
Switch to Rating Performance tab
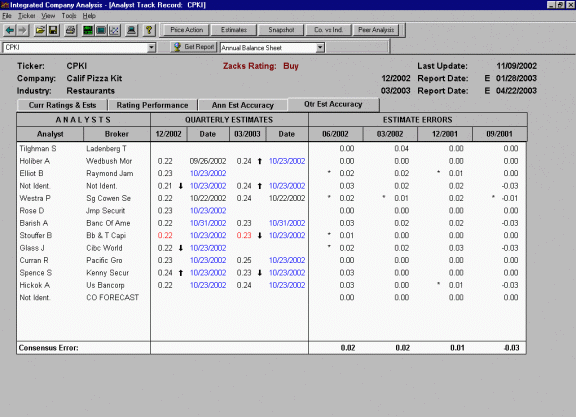[x=152, y=105]
